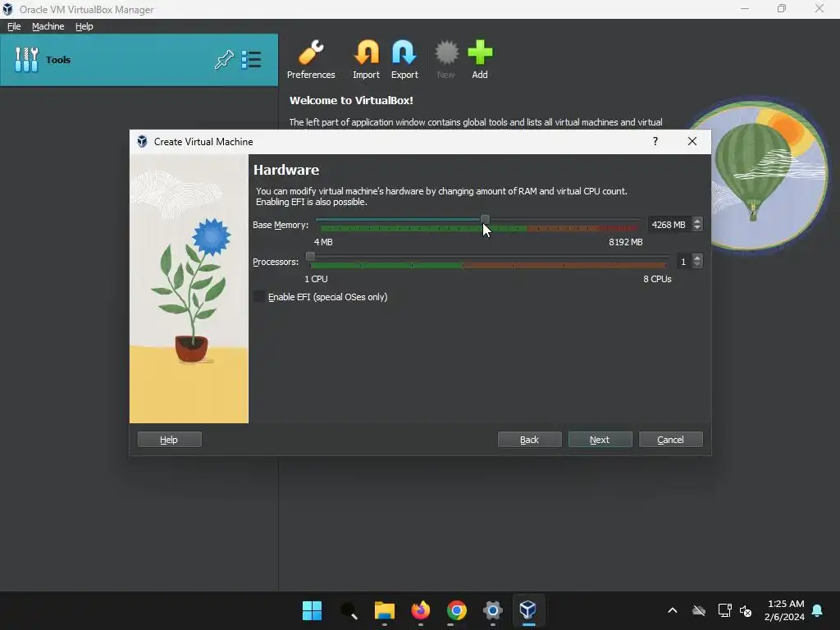The image size is (840, 630).
Task: Cancel the virtual machine creation
Action: pyautogui.click(x=671, y=440)
